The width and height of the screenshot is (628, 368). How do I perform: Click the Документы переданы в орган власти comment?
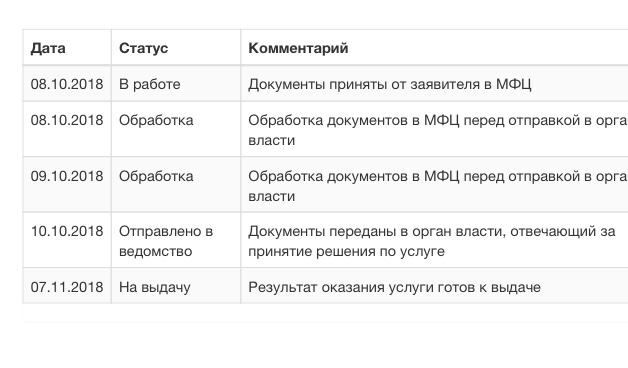[432, 241]
